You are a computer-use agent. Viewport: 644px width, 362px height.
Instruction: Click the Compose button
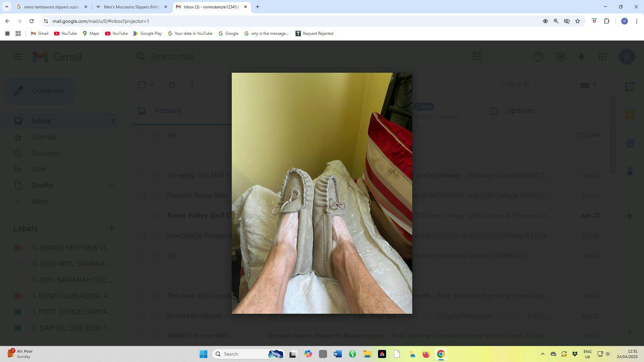[40, 91]
